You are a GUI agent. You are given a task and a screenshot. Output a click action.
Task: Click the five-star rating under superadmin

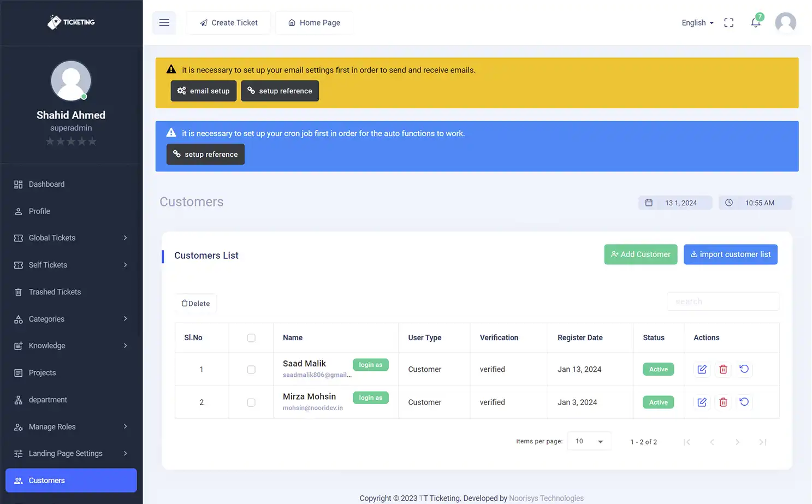tap(71, 142)
